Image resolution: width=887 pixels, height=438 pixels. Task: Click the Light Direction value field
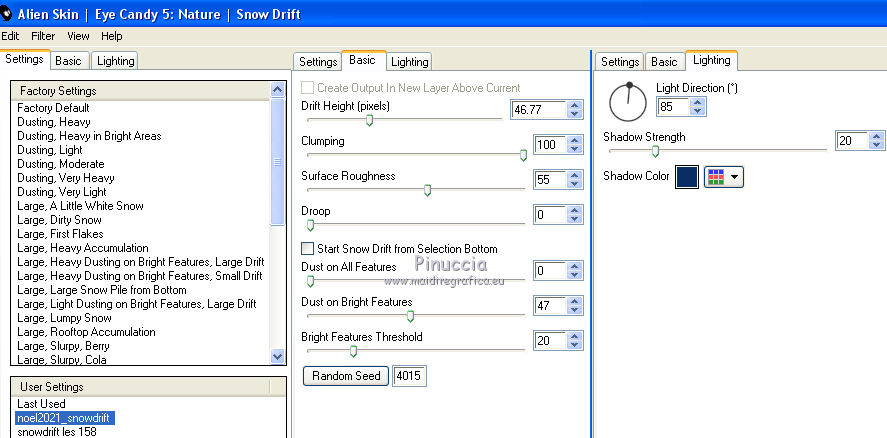point(673,106)
